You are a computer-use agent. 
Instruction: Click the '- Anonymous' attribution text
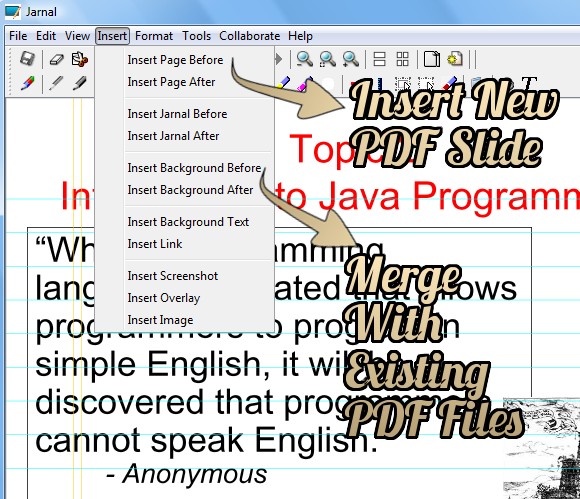186,474
